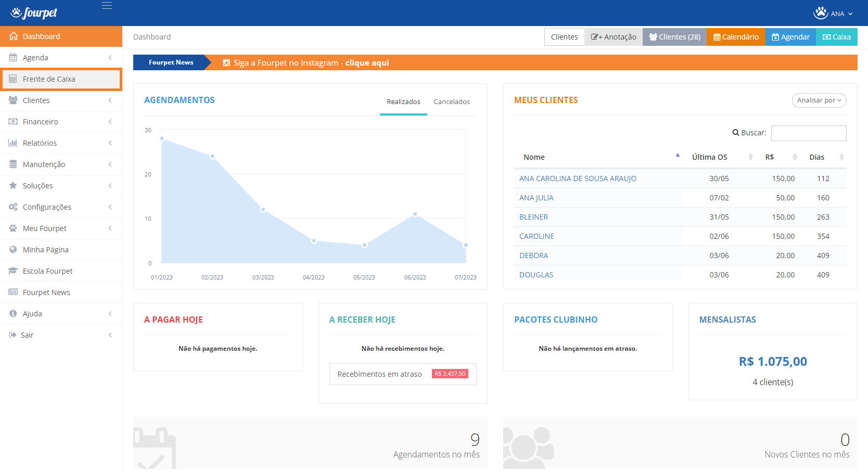Open client CAROLINE

tap(537, 236)
